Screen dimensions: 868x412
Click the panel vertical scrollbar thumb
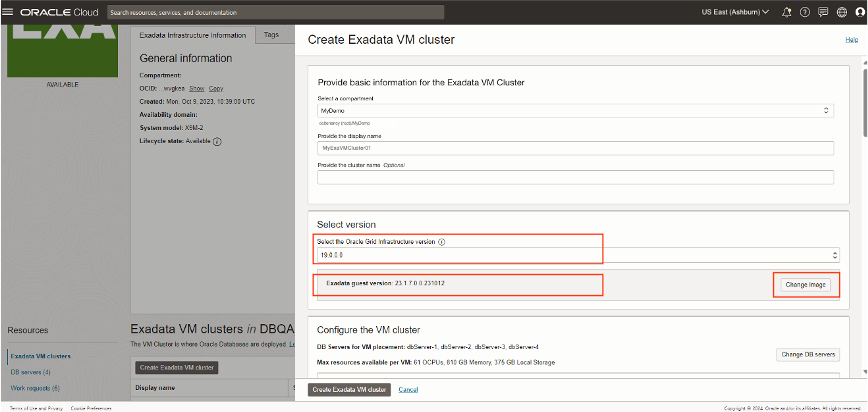click(x=865, y=103)
